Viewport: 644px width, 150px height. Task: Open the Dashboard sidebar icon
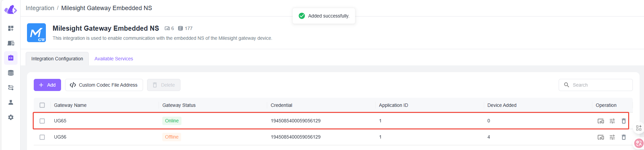tap(11, 28)
